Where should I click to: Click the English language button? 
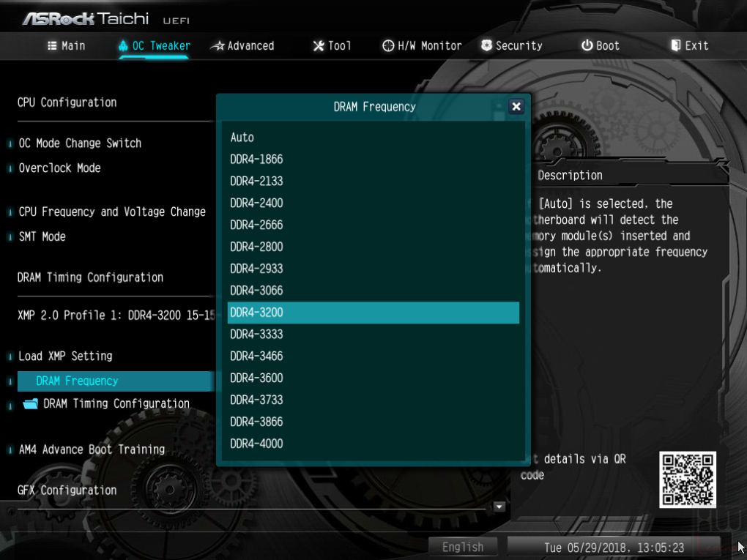pos(463,547)
